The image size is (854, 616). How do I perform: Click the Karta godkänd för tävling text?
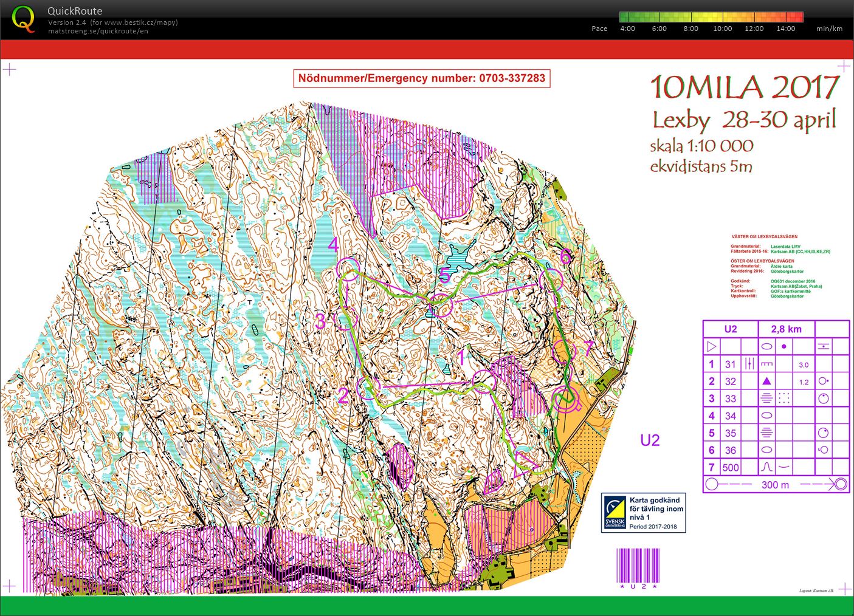pyautogui.click(x=656, y=508)
